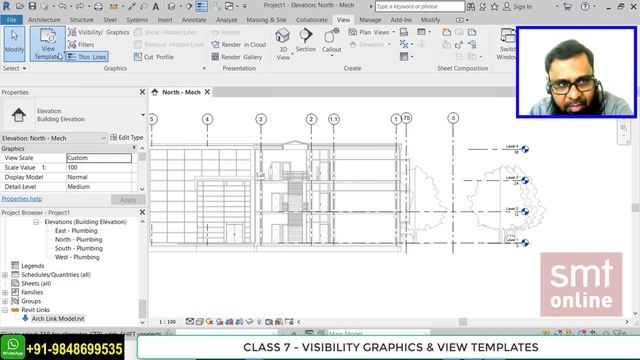Click the Redo icon
The width and height of the screenshot is (640, 360).
[80, 6]
